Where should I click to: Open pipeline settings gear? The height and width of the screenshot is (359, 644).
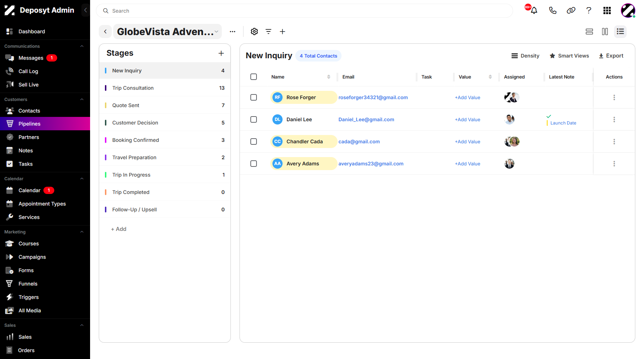click(254, 31)
